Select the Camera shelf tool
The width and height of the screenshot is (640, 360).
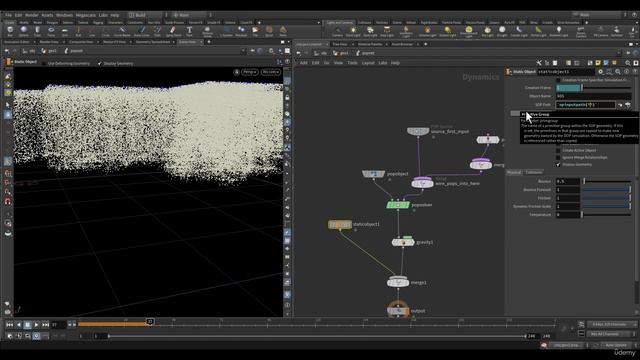(337, 32)
